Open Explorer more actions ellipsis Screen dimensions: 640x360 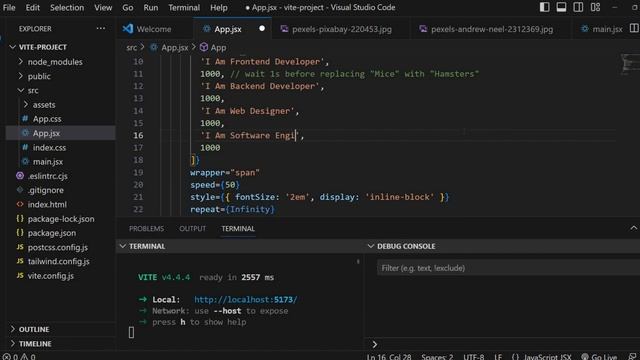[100, 29]
